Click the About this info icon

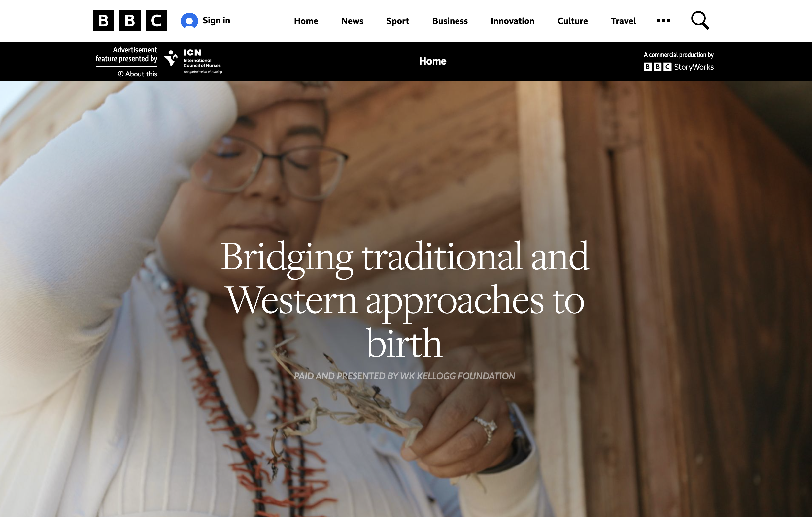click(120, 74)
